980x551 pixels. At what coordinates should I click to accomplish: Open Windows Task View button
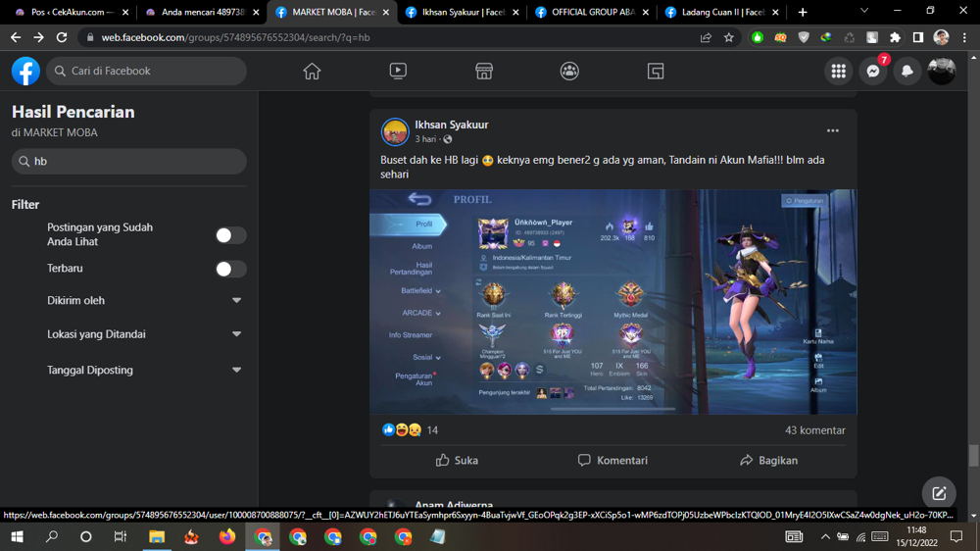pos(120,536)
